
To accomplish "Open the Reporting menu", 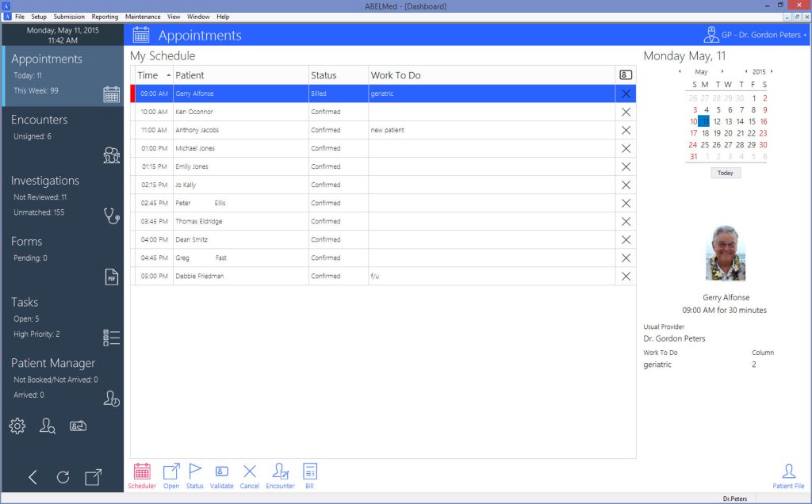I will pyautogui.click(x=104, y=16).
